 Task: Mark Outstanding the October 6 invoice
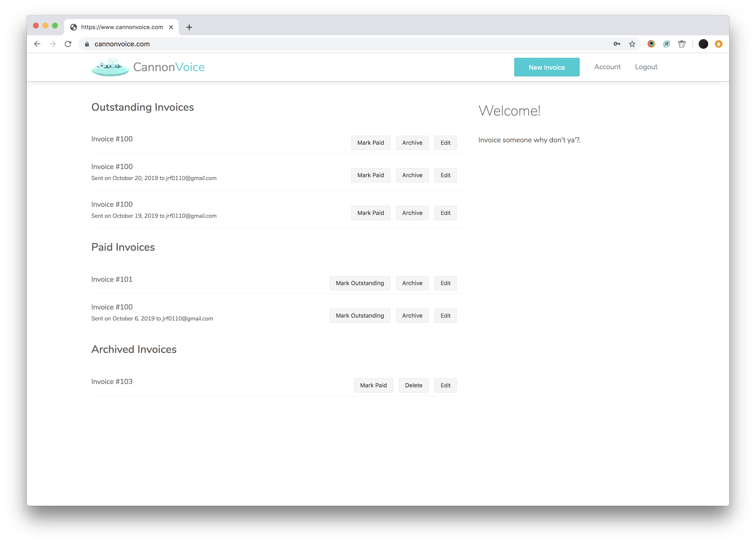(x=360, y=316)
